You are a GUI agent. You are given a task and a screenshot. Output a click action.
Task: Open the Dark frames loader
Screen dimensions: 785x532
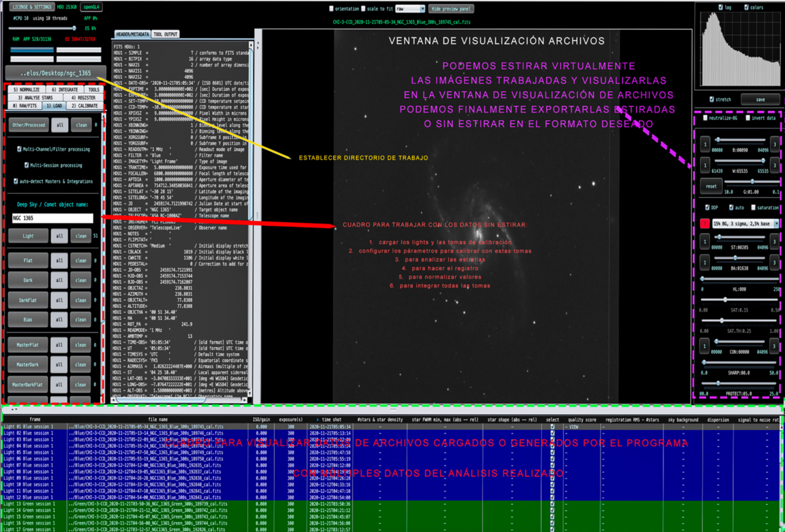click(27, 280)
